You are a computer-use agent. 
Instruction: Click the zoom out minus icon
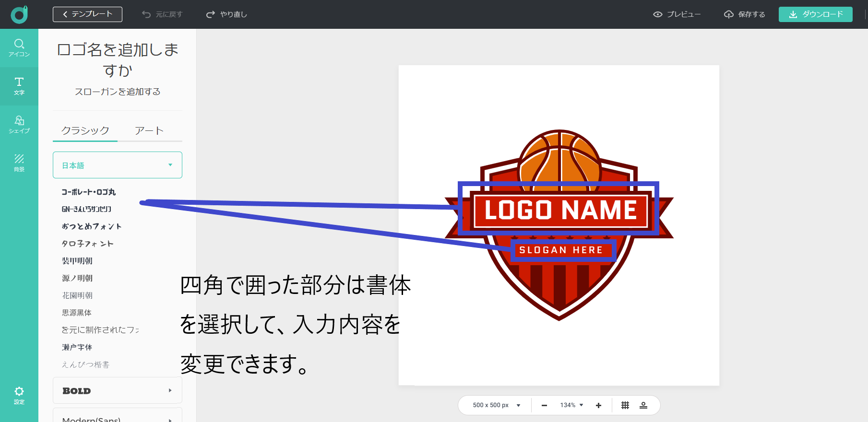click(x=544, y=405)
